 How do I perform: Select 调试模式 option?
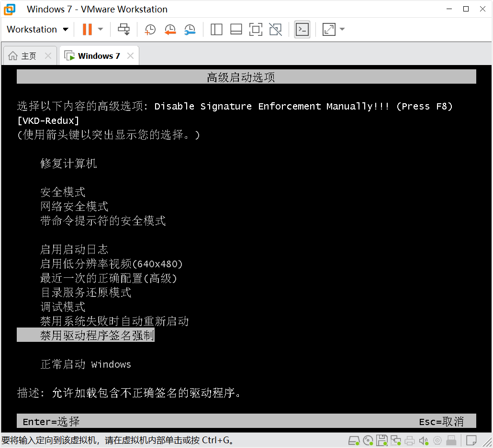(63, 307)
